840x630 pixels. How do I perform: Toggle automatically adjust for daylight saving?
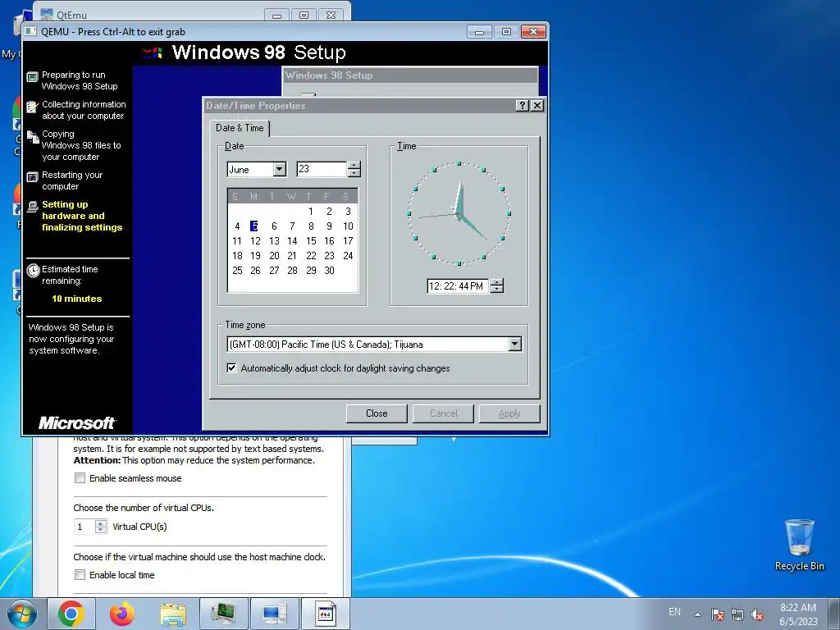coord(231,368)
